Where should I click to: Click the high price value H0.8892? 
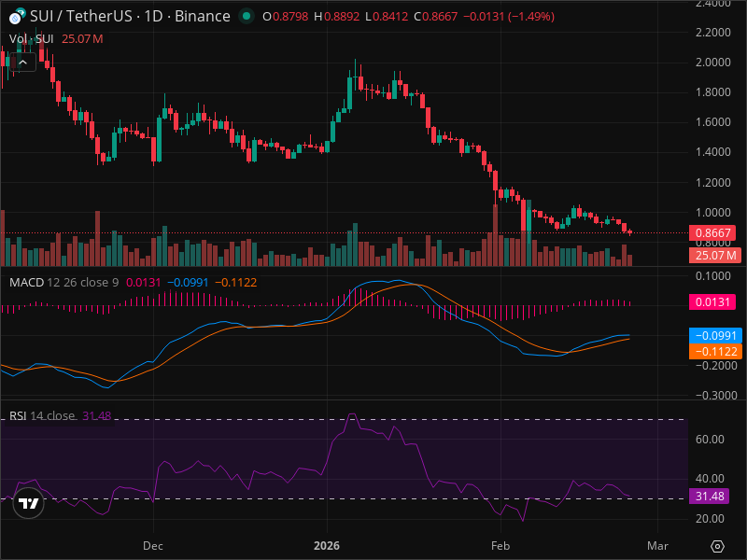pos(337,17)
